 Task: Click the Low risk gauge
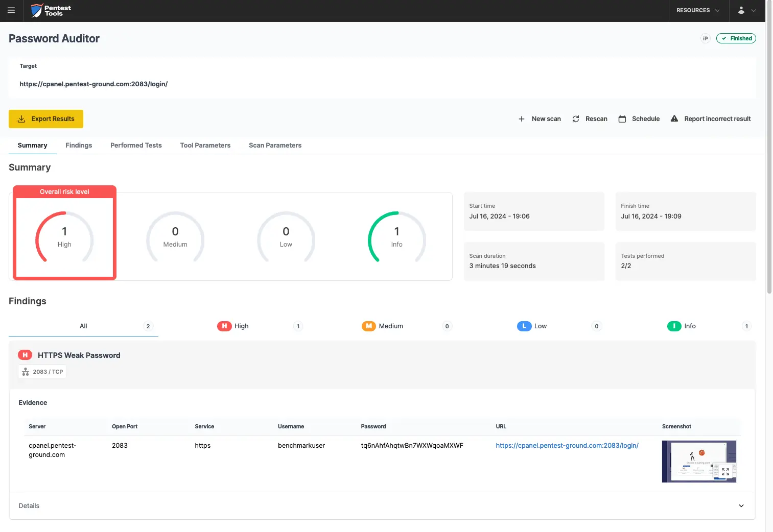click(x=286, y=237)
